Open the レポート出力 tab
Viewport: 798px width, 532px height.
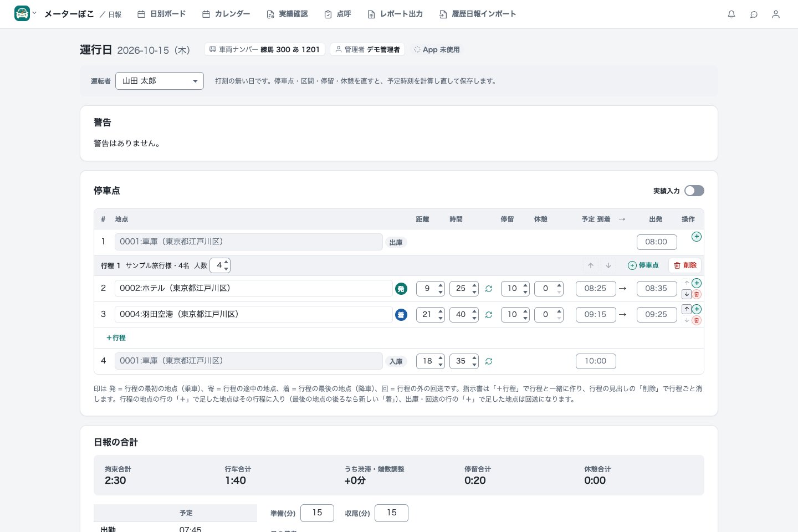(x=395, y=14)
